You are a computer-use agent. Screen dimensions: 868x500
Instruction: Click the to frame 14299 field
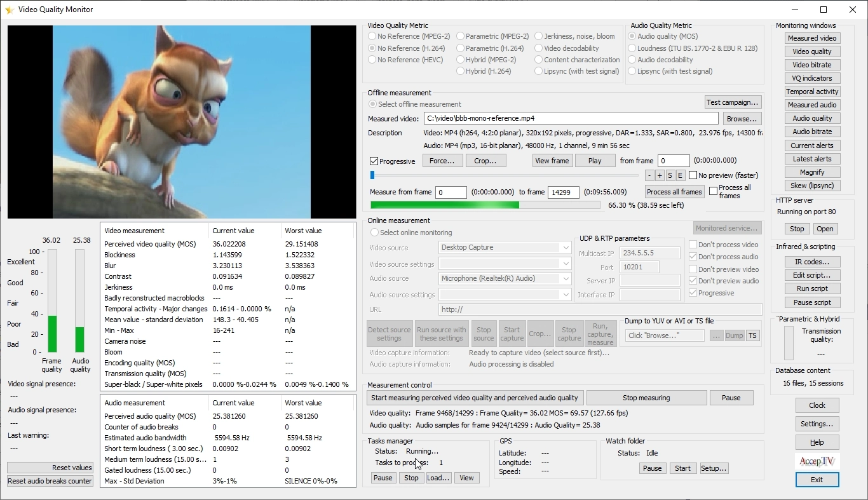point(564,193)
